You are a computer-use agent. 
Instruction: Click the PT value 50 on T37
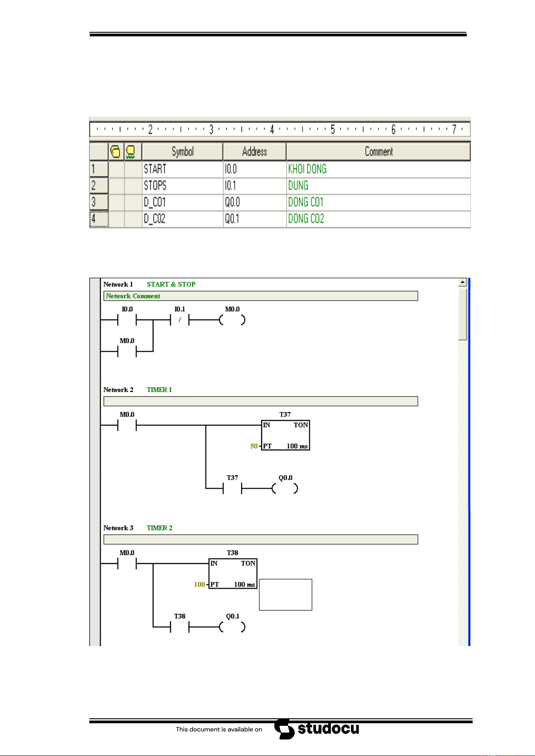coord(254,446)
